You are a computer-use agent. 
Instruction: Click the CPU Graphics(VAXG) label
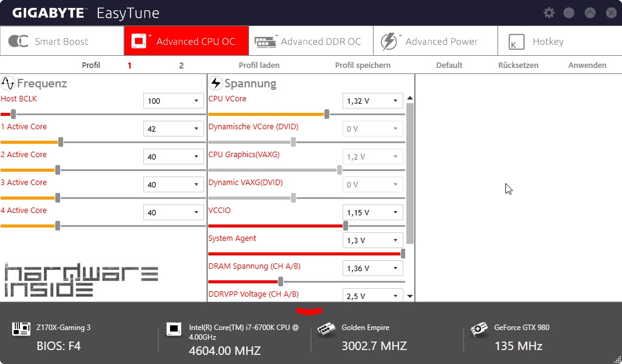[244, 155]
